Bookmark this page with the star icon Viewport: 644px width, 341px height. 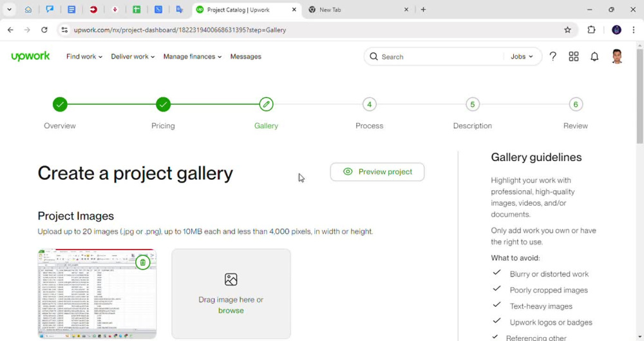coord(567,30)
